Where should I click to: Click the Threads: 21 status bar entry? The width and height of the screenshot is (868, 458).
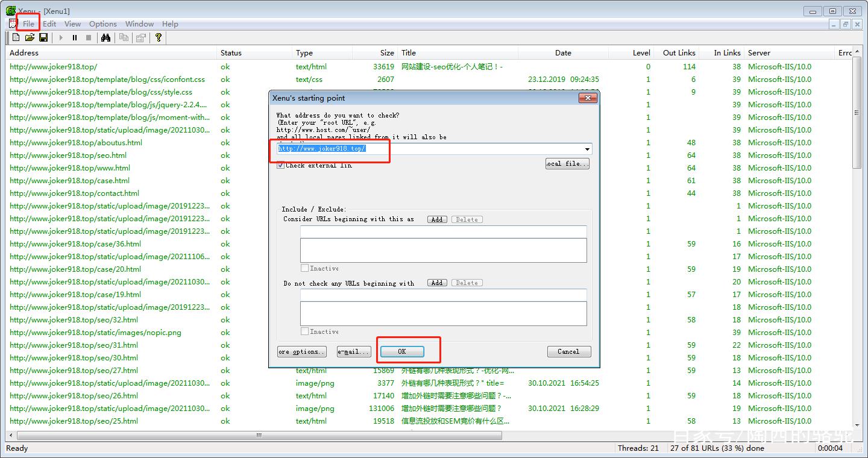[638, 448]
